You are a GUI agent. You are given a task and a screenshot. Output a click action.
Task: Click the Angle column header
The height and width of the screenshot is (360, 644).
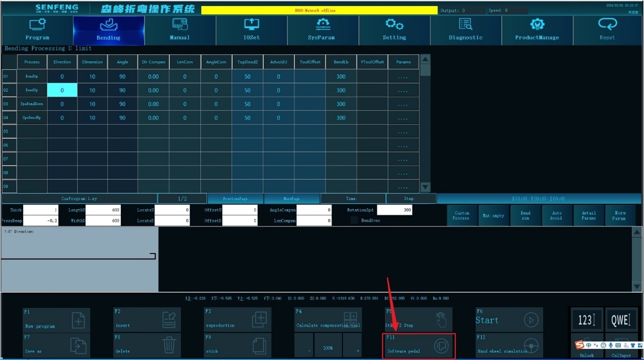(x=123, y=62)
